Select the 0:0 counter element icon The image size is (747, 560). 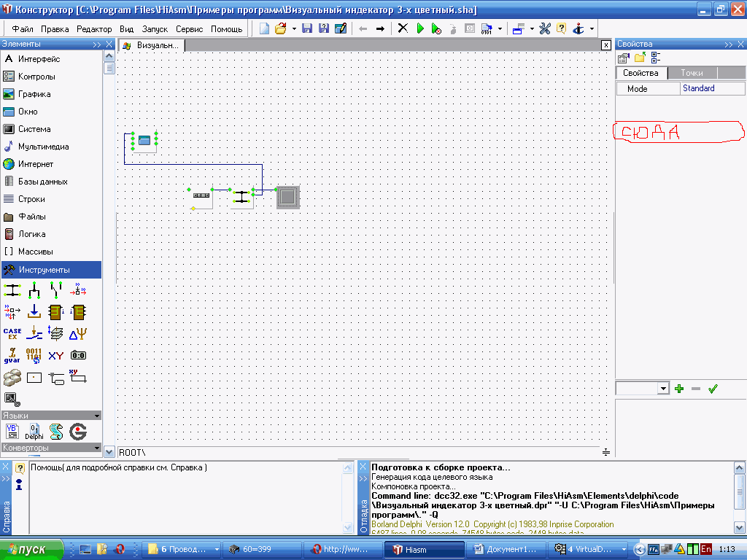pyautogui.click(x=78, y=356)
